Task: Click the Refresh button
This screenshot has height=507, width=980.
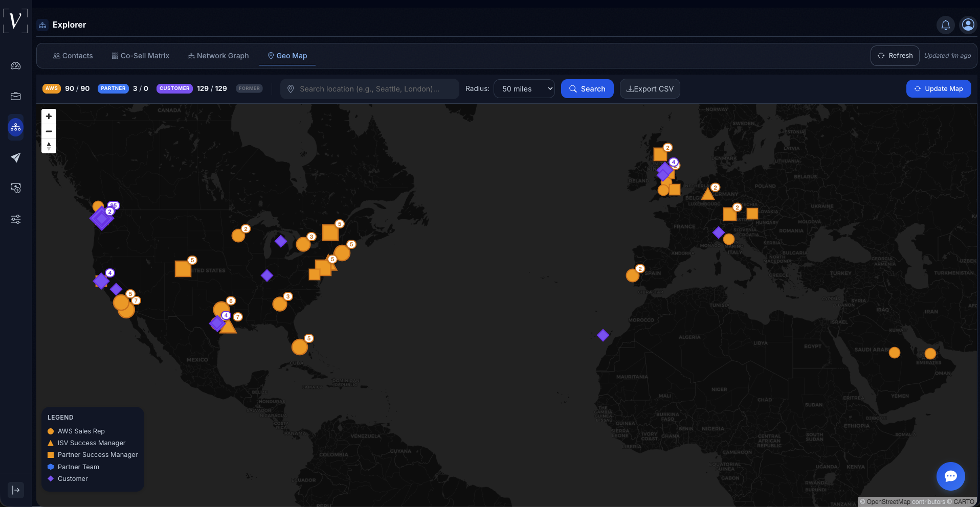Action: 895,56
